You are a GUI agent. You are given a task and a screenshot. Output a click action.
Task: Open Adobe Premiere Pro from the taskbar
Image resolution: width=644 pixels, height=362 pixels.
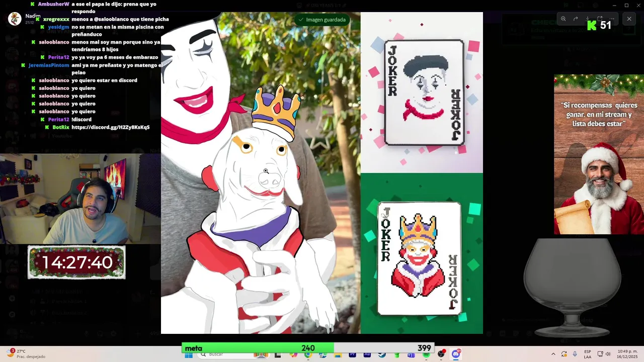(353, 354)
